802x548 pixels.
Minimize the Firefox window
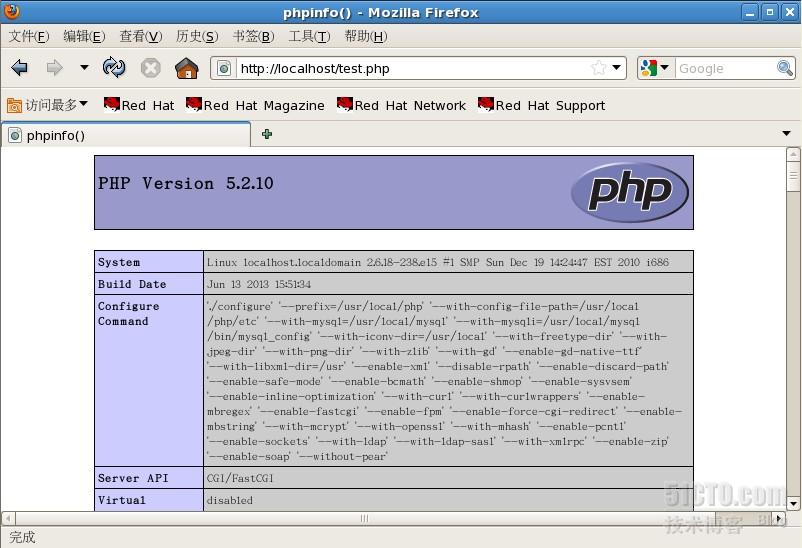[750, 12]
